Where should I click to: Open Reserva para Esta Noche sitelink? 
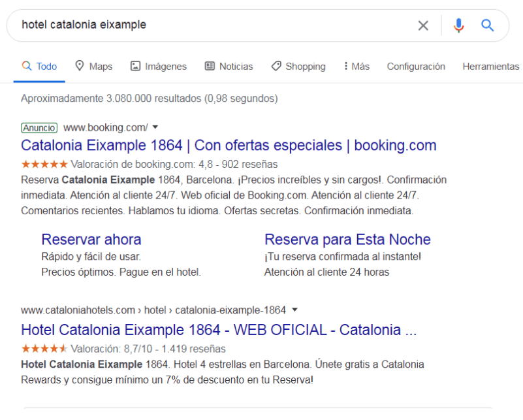pos(347,240)
